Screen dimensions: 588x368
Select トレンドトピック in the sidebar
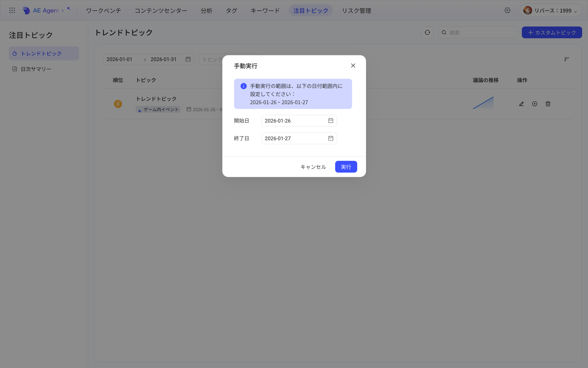click(44, 53)
